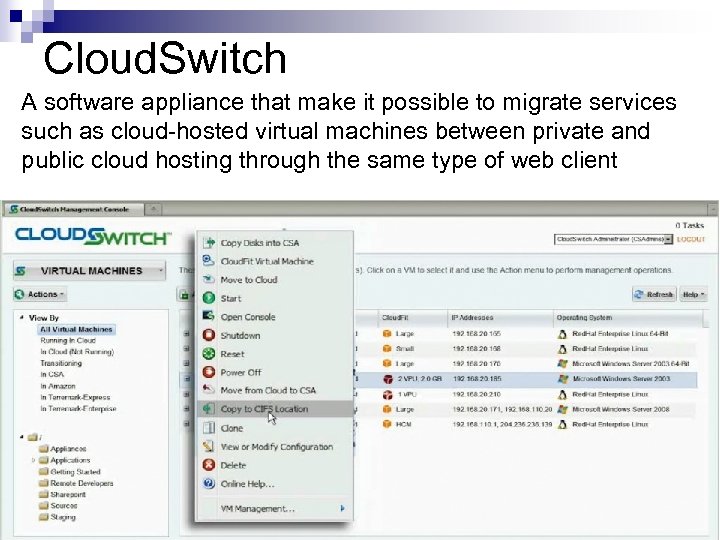
Task: Click the View or Modify Configuration icon
Action: [208, 446]
